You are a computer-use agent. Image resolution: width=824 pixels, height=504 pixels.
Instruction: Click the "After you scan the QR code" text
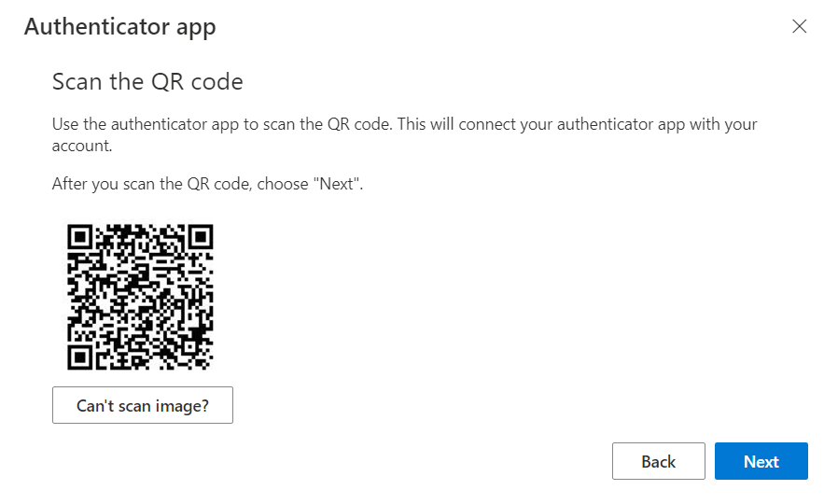[207, 184]
